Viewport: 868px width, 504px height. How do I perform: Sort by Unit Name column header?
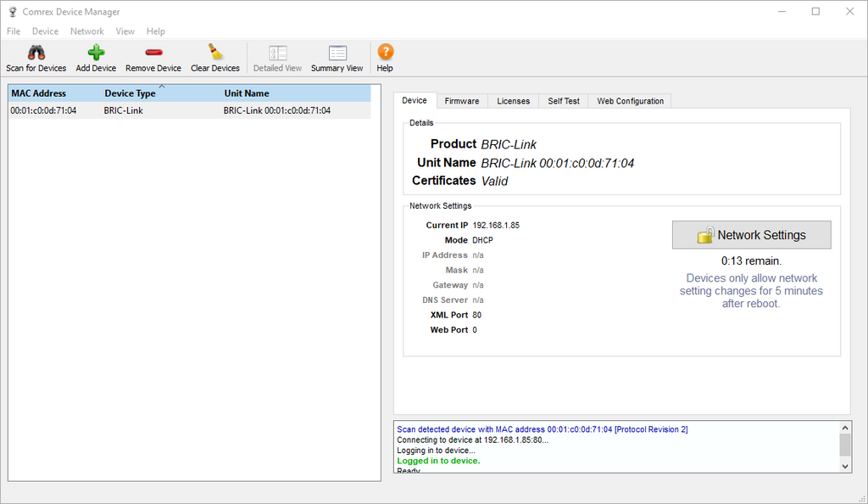tap(296, 93)
